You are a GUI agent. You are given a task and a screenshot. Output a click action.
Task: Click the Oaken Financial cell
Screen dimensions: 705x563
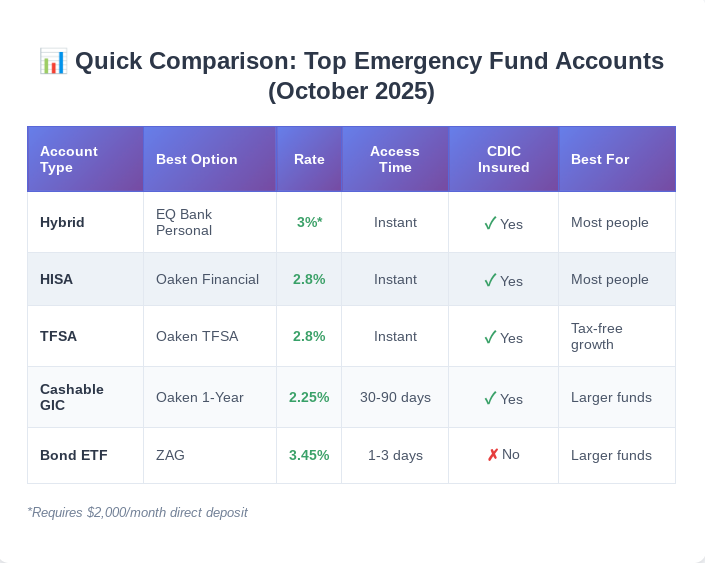(207, 279)
